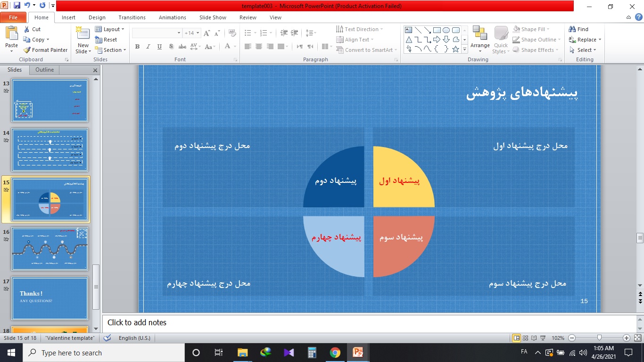Toggle italic formatting
Viewport: 644px width, 362px height.
148,47
